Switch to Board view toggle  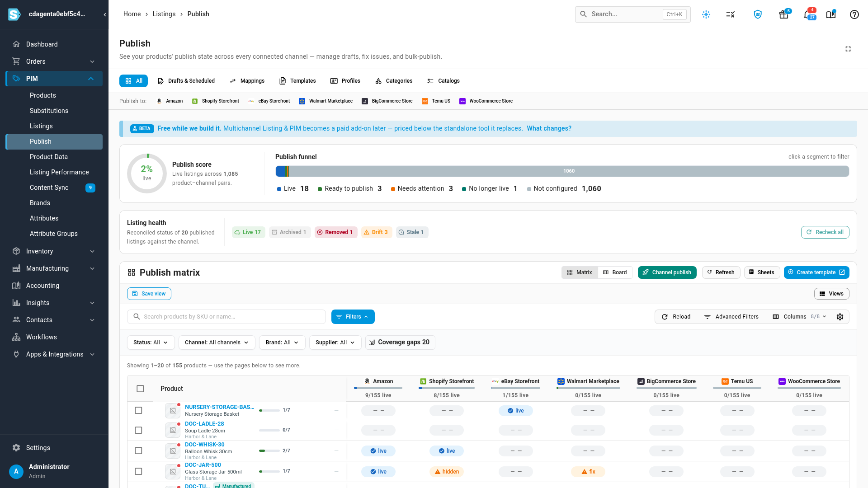tap(615, 272)
